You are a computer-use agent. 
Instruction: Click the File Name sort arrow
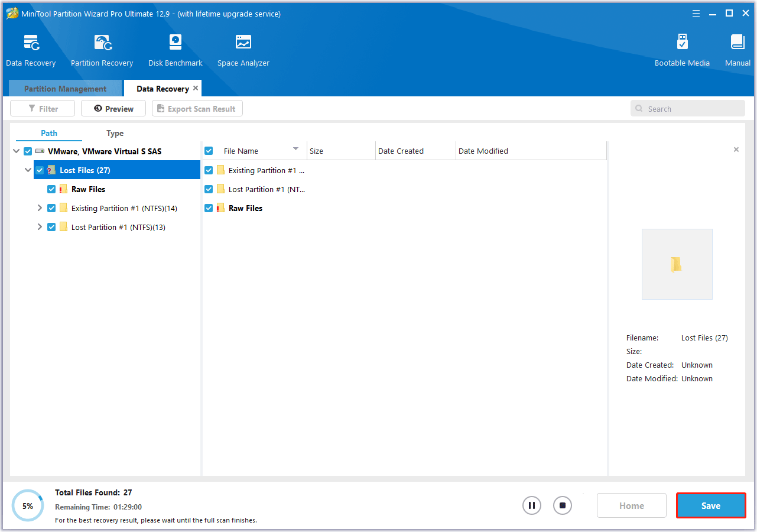(295, 149)
